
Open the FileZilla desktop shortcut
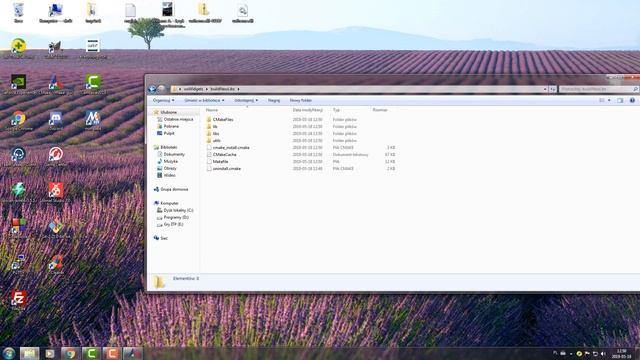point(18,300)
